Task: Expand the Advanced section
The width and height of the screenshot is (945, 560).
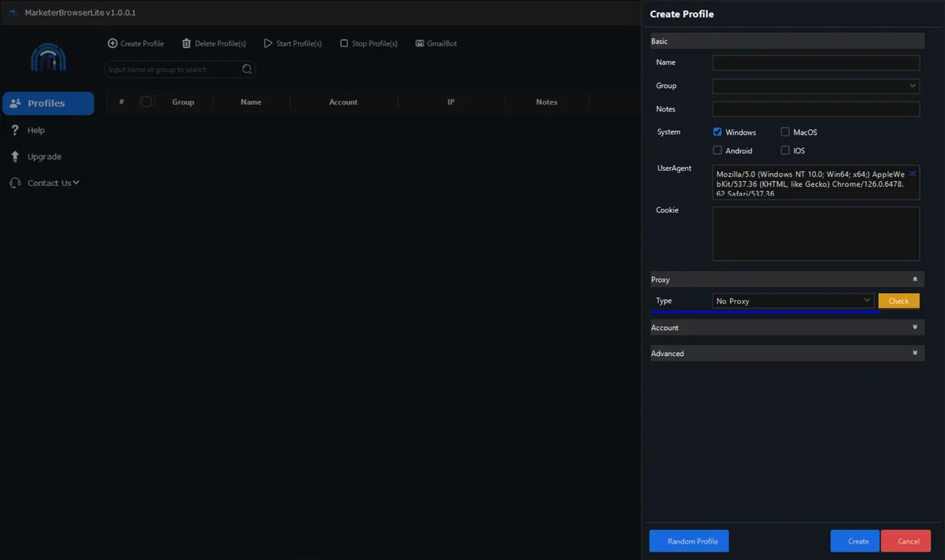Action: (x=914, y=354)
